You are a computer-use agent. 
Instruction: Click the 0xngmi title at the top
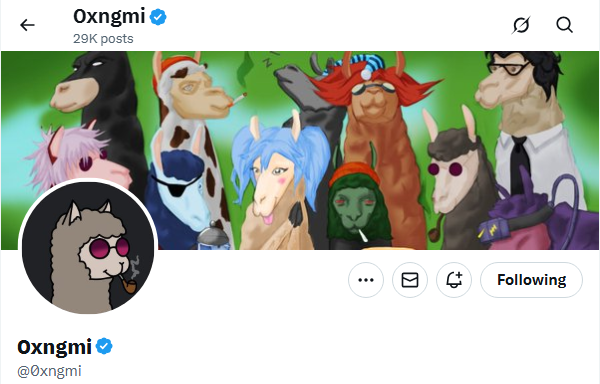point(109,17)
